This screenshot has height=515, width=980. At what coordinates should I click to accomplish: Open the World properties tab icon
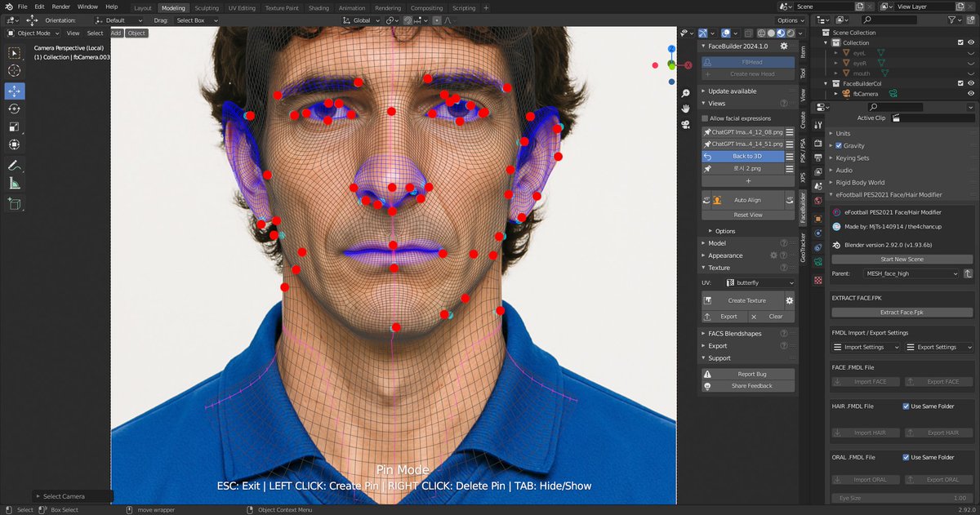pos(817,201)
